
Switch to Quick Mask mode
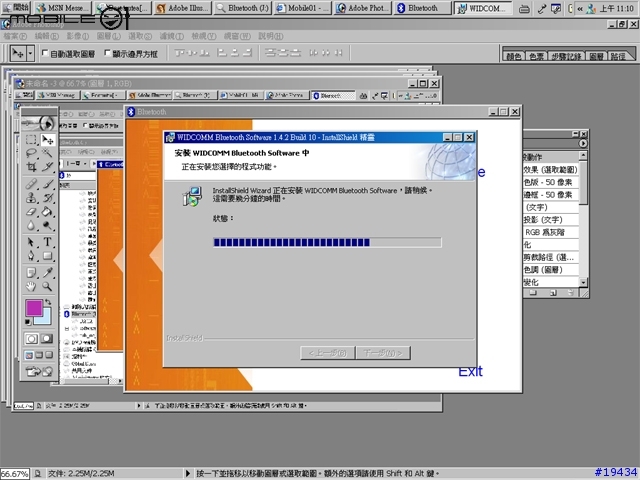[x=48, y=339]
